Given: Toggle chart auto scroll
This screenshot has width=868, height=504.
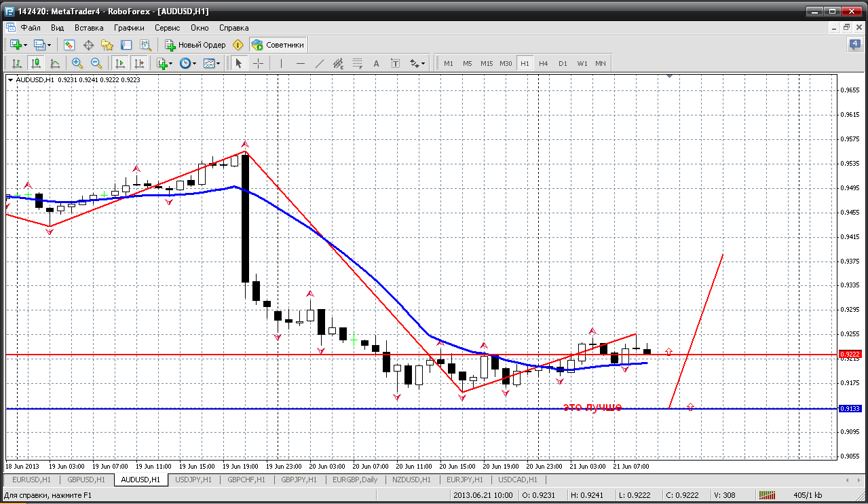Looking at the screenshot, I should (120, 63).
